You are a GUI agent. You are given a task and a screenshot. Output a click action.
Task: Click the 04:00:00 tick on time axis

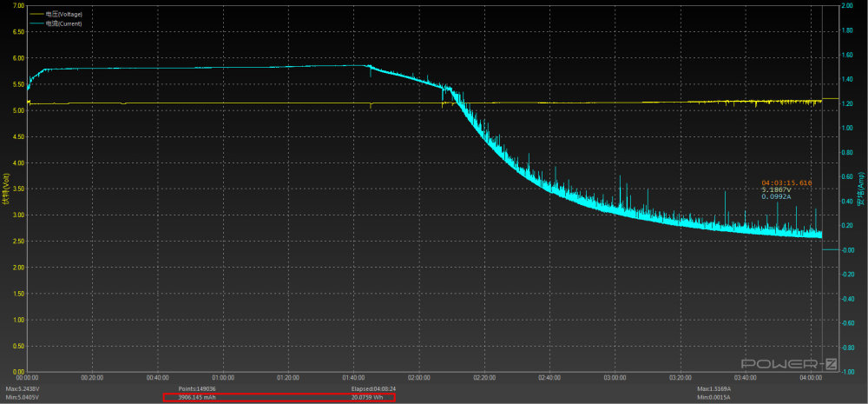(x=811, y=378)
